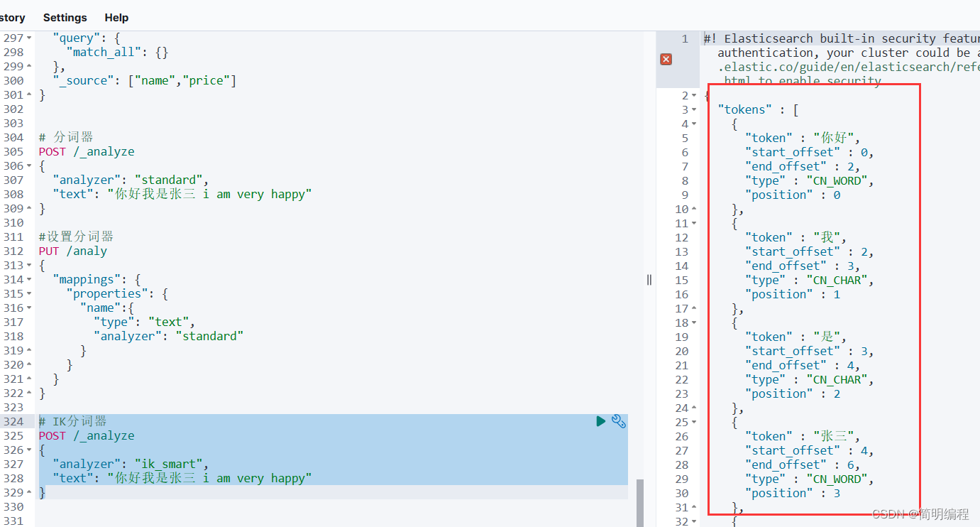The width and height of the screenshot is (980, 527).
Task: Toggle fold marker at response line 10
Action: pos(694,209)
